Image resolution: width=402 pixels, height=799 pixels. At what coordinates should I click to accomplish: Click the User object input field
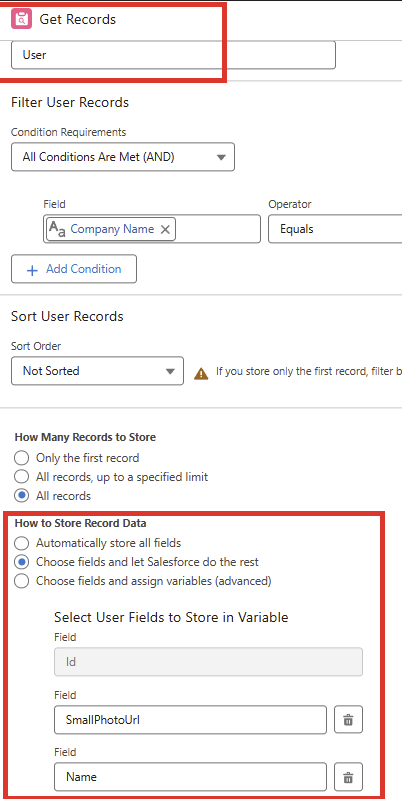tap(173, 55)
